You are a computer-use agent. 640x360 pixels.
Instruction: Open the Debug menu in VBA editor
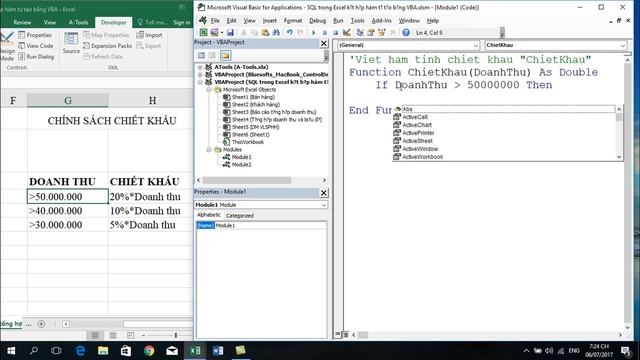[317, 20]
